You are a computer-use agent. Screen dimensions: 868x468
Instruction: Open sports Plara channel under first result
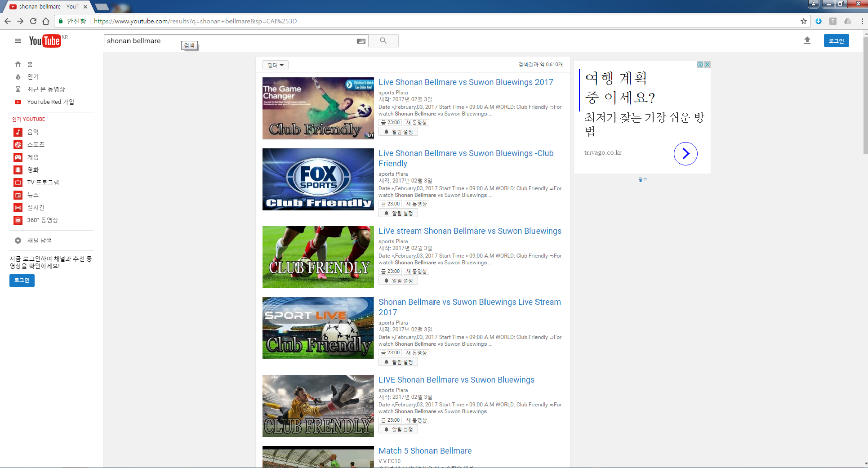click(x=393, y=93)
